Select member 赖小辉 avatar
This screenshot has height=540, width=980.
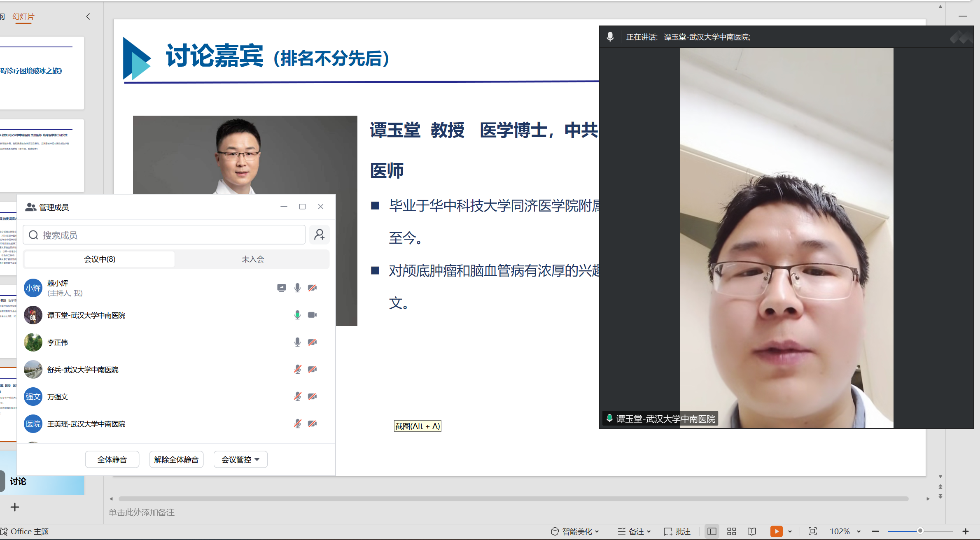pyautogui.click(x=33, y=288)
